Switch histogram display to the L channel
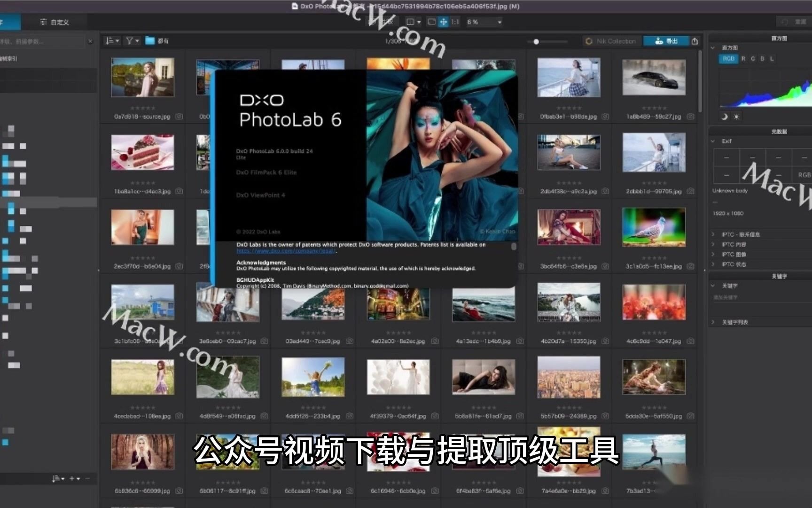 [x=772, y=58]
